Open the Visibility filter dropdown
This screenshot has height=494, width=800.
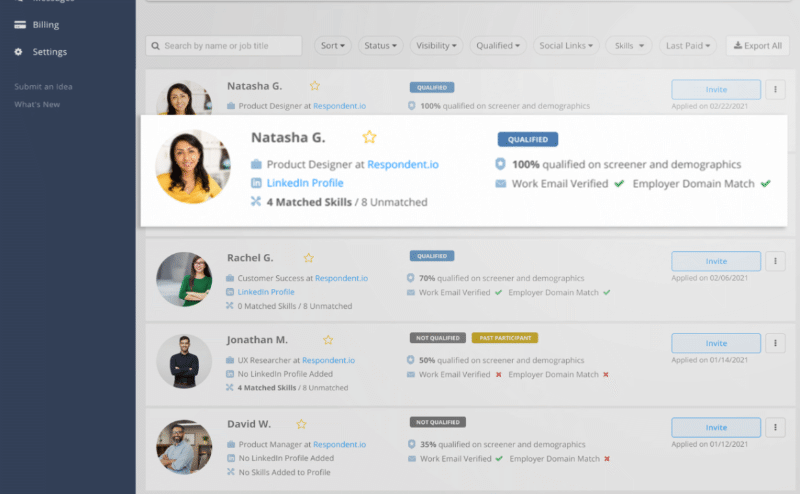click(x=436, y=45)
